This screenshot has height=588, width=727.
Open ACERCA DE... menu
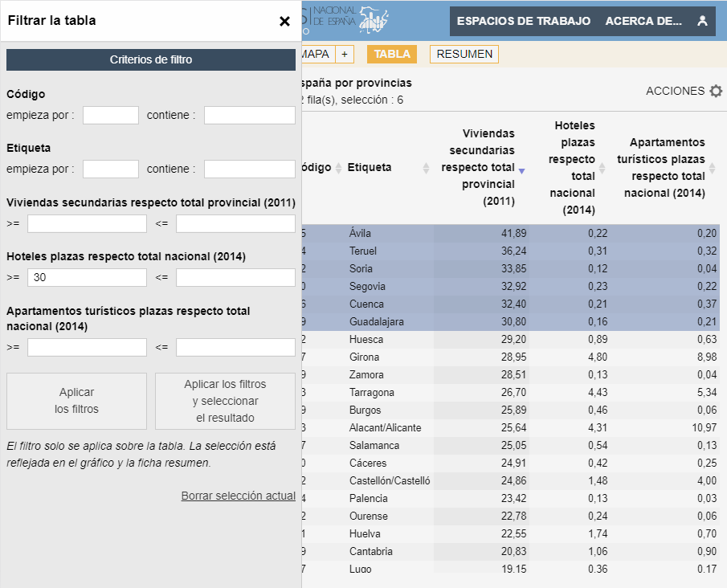point(643,21)
